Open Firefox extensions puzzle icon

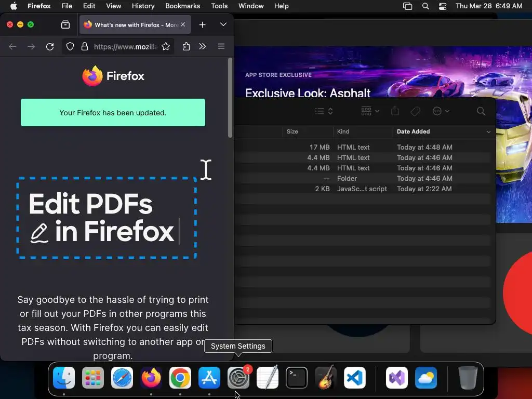(x=186, y=46)
